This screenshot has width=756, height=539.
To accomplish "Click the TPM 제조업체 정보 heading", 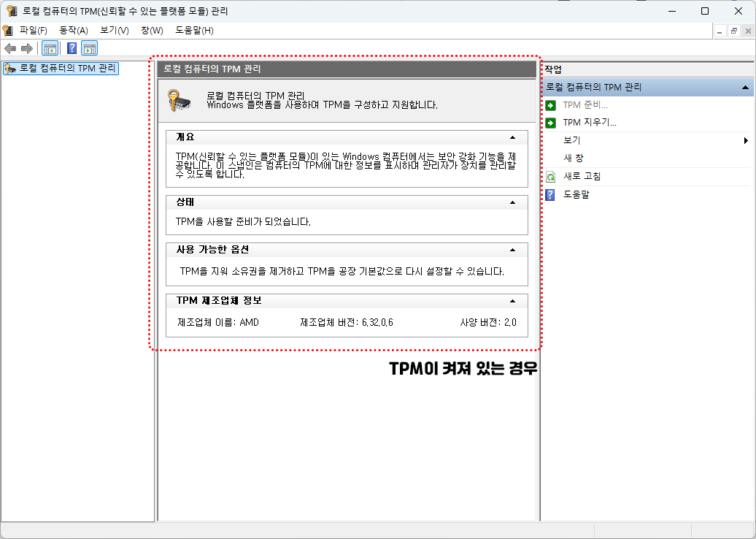I will [219, 301].
